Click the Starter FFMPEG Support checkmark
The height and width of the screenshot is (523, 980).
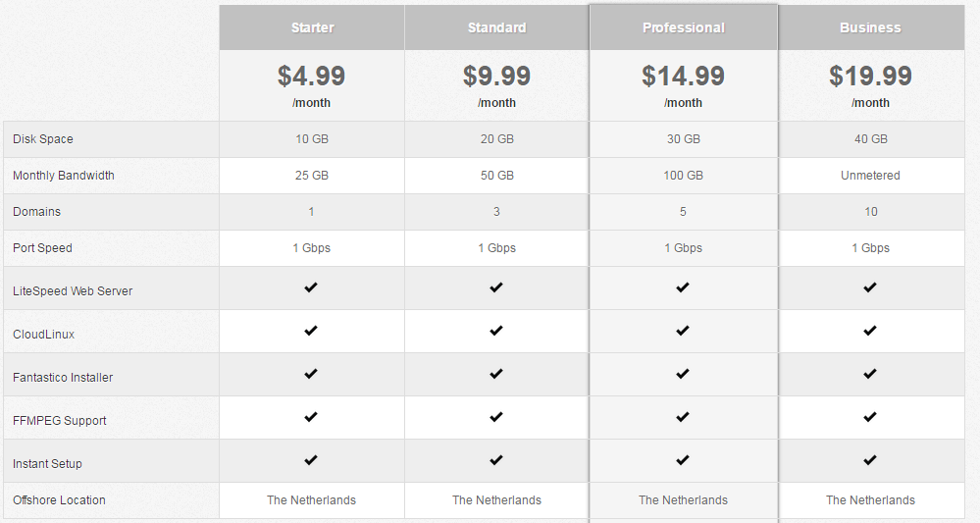[x=311, y=417]
